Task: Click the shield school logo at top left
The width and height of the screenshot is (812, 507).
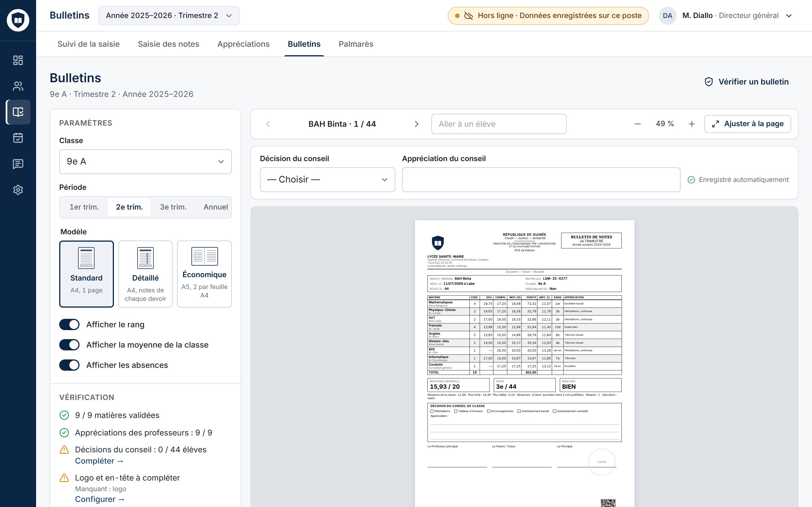Action: [x=18, y=20]
